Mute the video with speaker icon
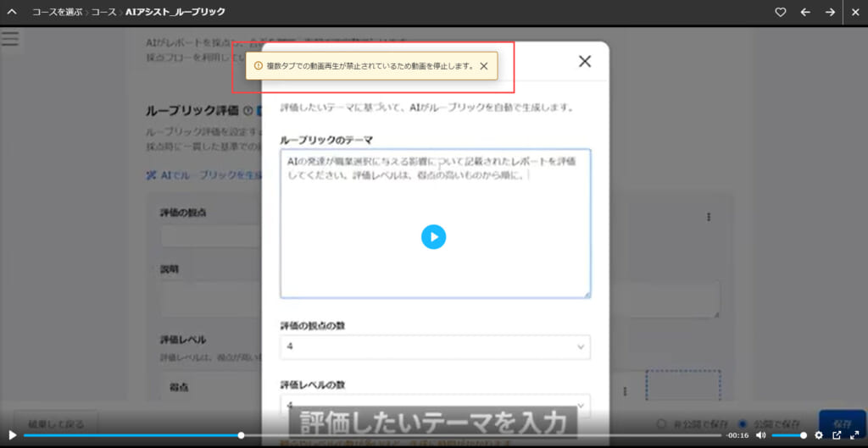Image resolution: width=868 pixels, height=448 pixels. point(760,435)
